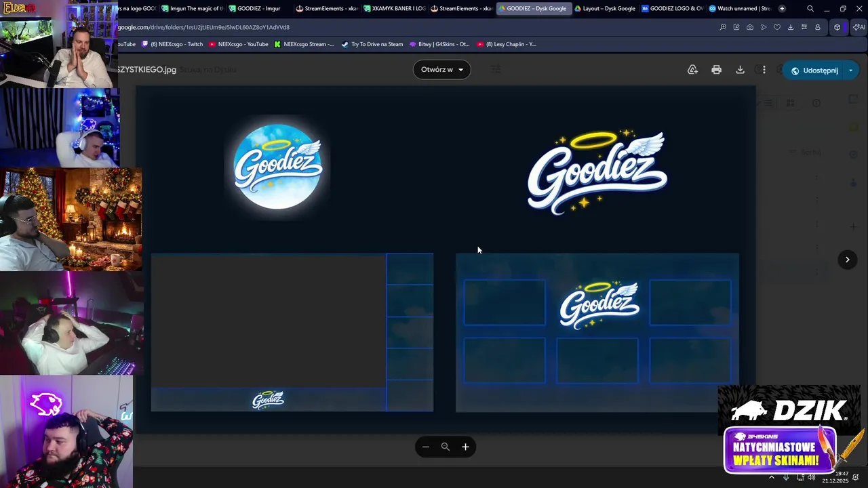Open the first StreamElements tab
This screenshot has height=488, width=868.
(x=327, y=9)
